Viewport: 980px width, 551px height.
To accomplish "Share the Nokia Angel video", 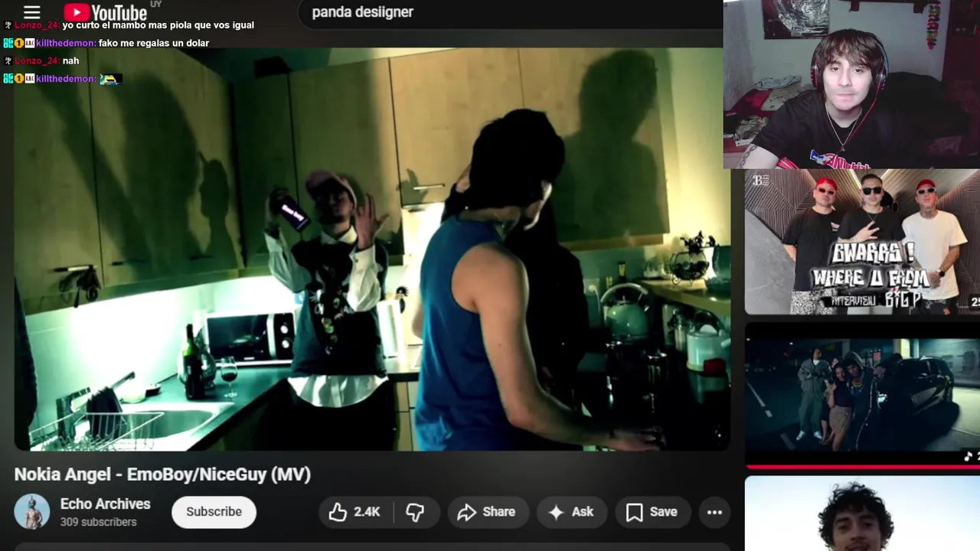I will (486, 512).
